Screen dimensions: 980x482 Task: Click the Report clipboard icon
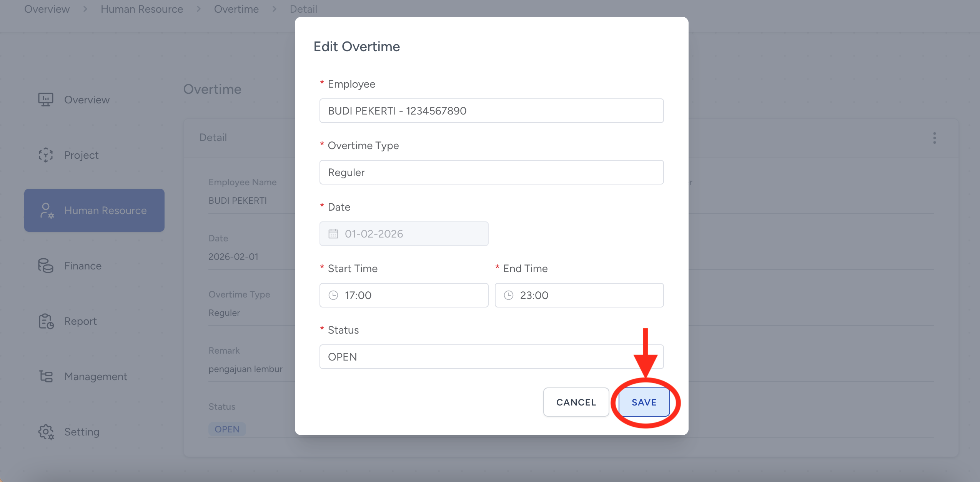pyautogui.click(x=46, y=321)
